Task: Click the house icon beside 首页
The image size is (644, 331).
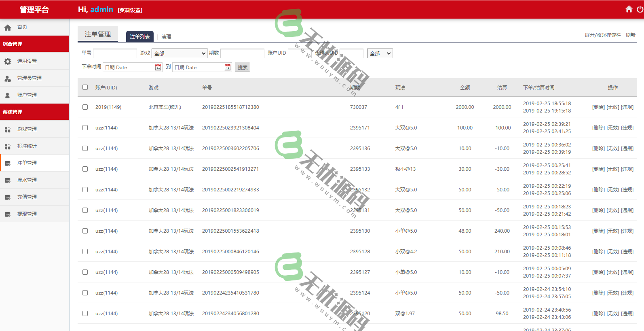Action: [8, 28]
